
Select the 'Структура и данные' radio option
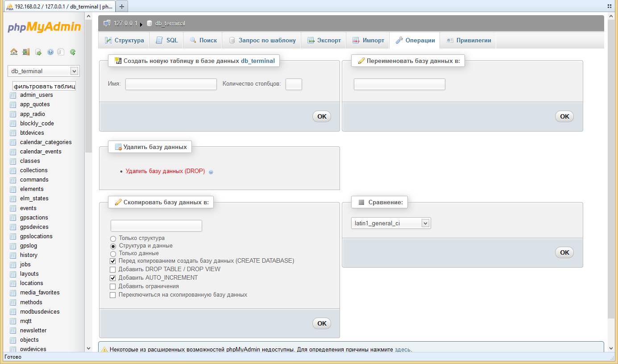coord(113,246)
